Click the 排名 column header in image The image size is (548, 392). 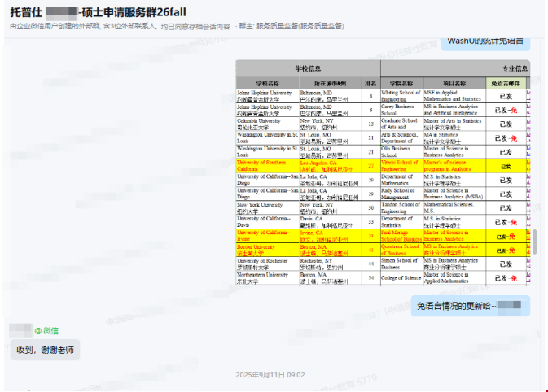click(x=370, y=83)
